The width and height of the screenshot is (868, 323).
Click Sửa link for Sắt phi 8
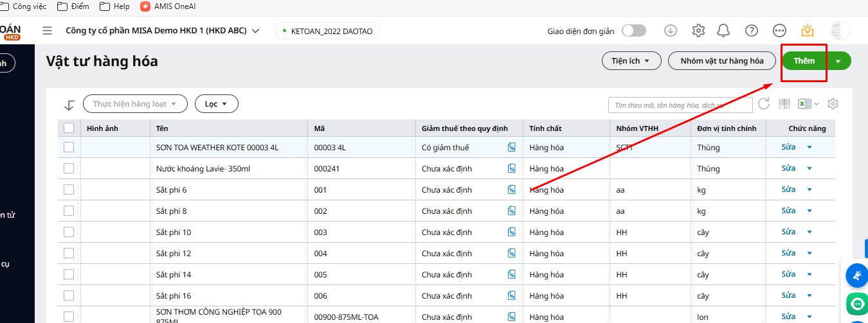pyautogui.click(x=788, y=211)
